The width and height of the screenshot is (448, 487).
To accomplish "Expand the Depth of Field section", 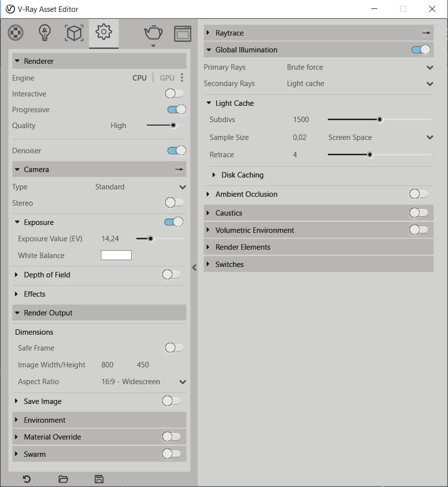I will tap(16, 274).
